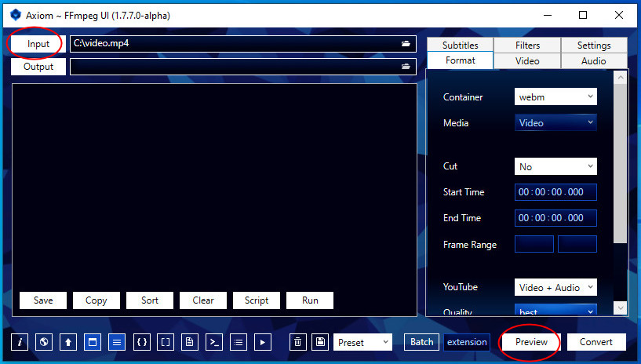Click the Sort script button

pos(150,300)
